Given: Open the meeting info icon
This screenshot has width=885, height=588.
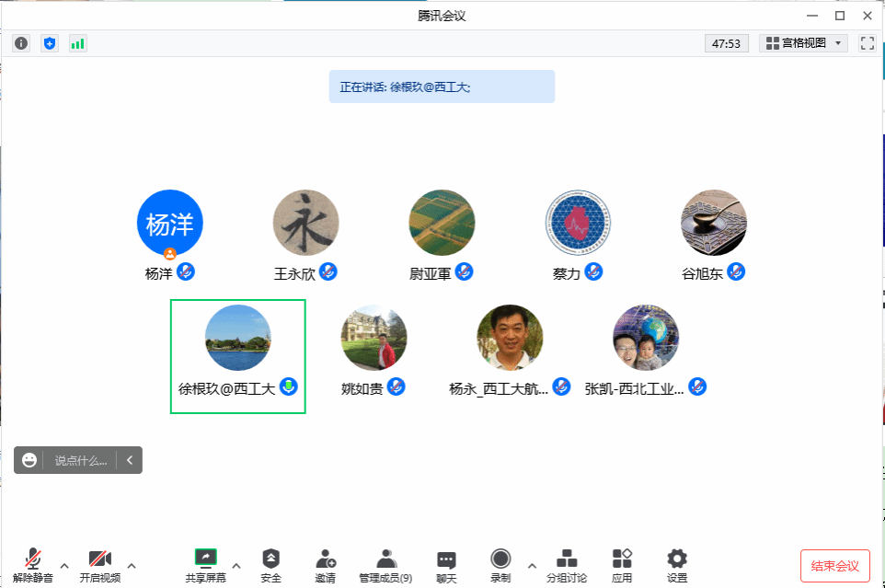Looking at the screenshot, I should point(21,43).
